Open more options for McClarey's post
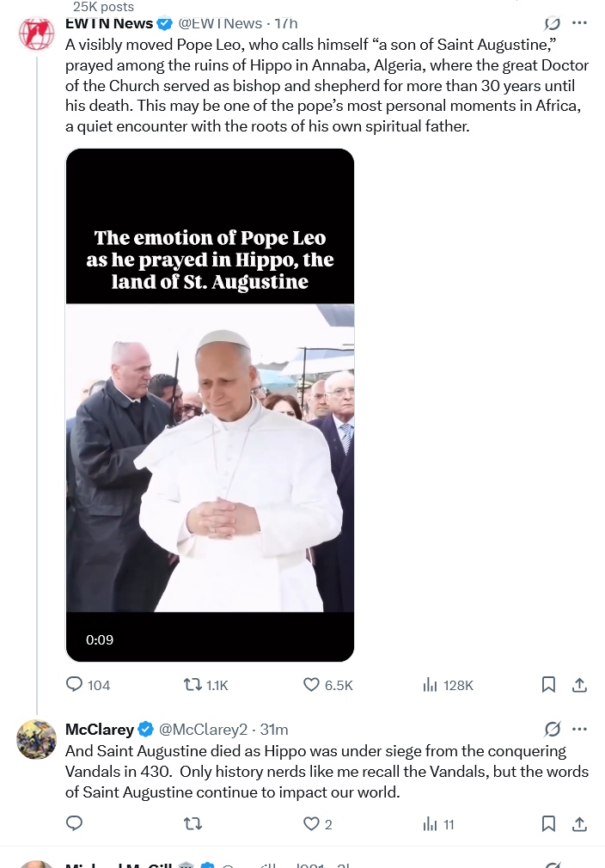Image resolution: width=605 pixels, height=868 pixels. point(580,730)
